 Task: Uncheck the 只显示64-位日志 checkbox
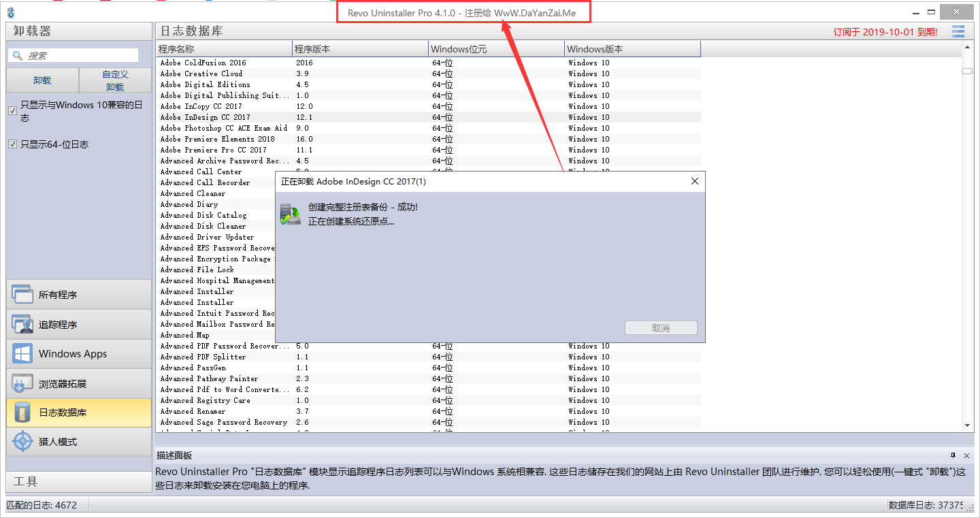tap(12, 144)
